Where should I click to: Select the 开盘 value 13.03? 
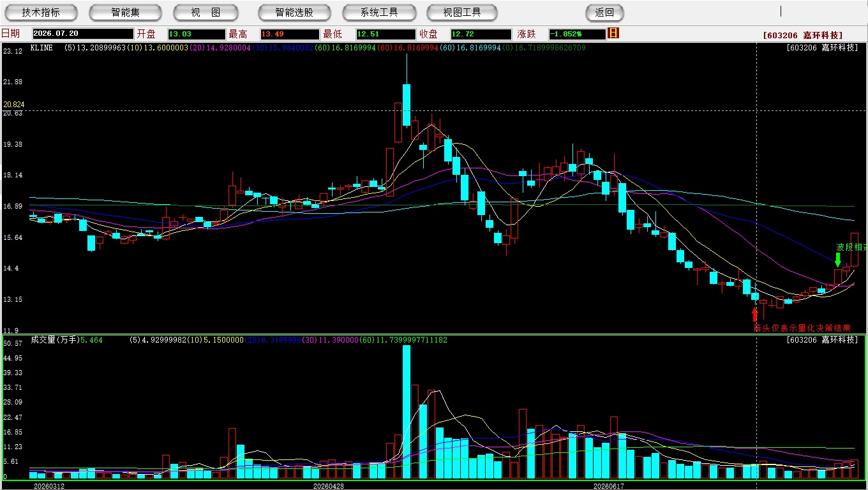(197, 34)
